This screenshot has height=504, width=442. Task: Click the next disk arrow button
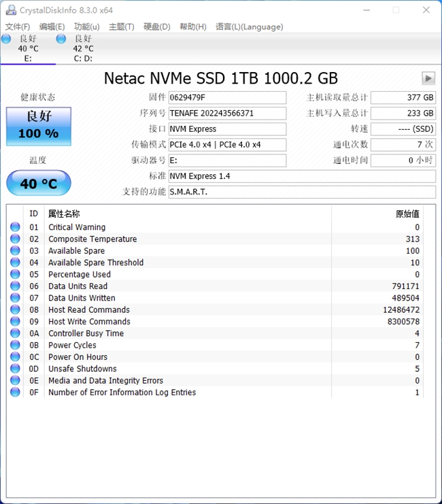point(428,78)
